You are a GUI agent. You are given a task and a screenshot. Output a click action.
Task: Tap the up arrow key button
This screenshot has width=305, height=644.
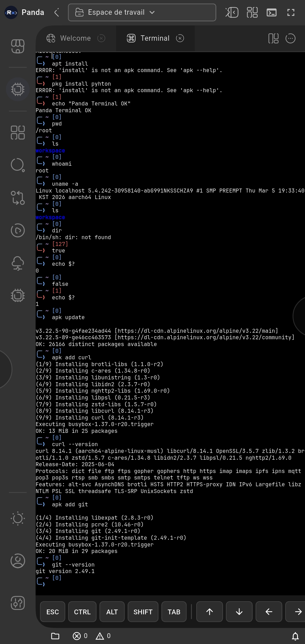click(210, 612)
